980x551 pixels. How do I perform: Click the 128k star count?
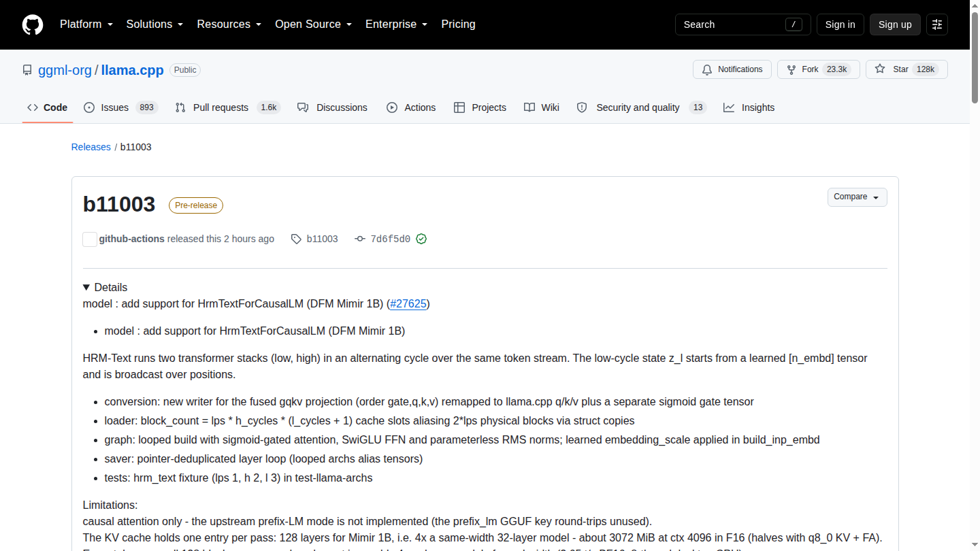click(926, 69)
